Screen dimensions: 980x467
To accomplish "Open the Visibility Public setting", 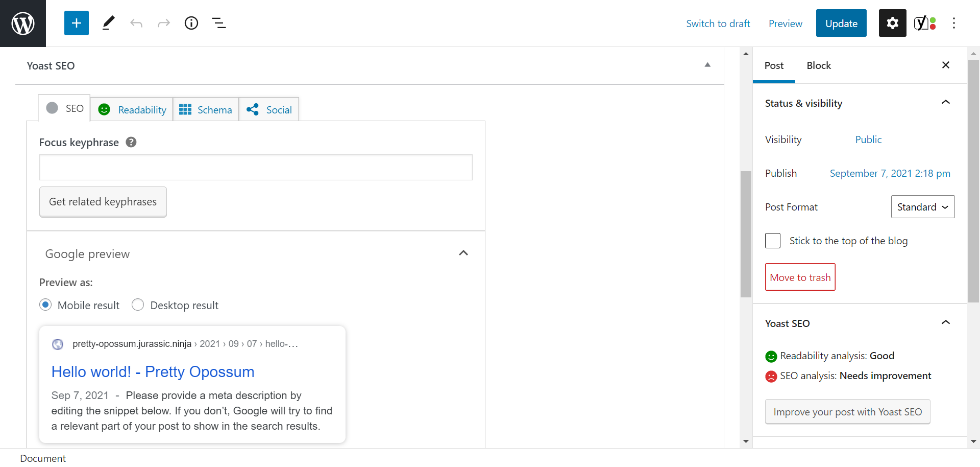I will [868, 139].
